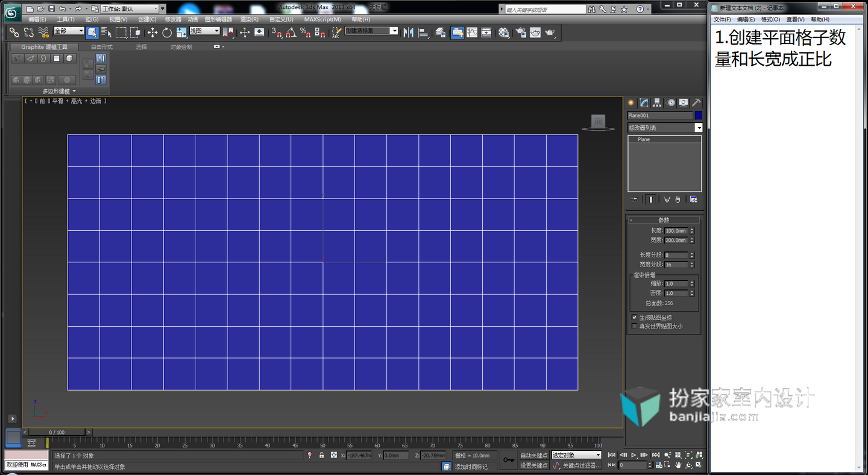Click the render teapot icon
The width and height of the screenshot is (868, 475).
(550, 33)
